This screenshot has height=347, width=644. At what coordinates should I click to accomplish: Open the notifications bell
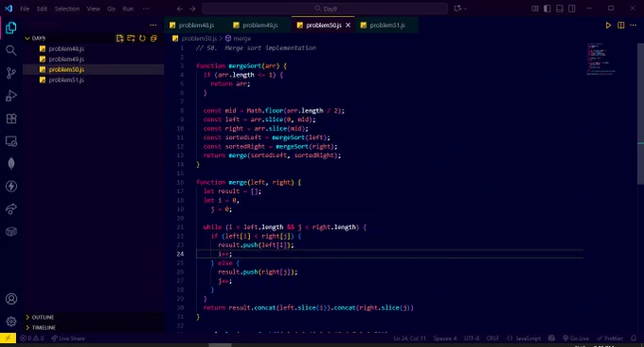634,338
